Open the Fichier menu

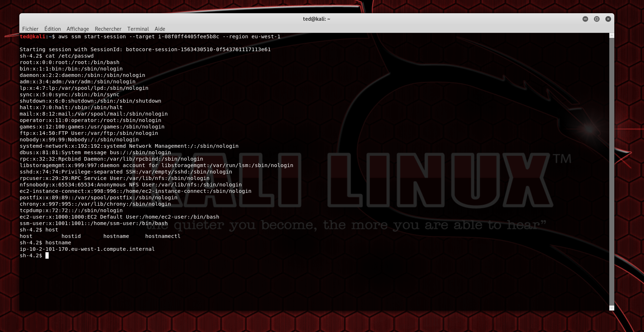tap(30, 29)
